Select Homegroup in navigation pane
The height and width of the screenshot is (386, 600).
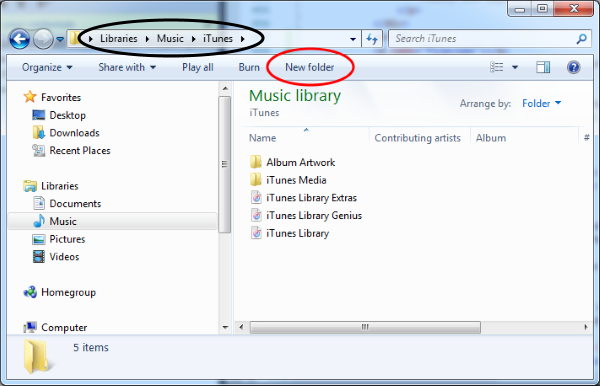coord(68,292)
